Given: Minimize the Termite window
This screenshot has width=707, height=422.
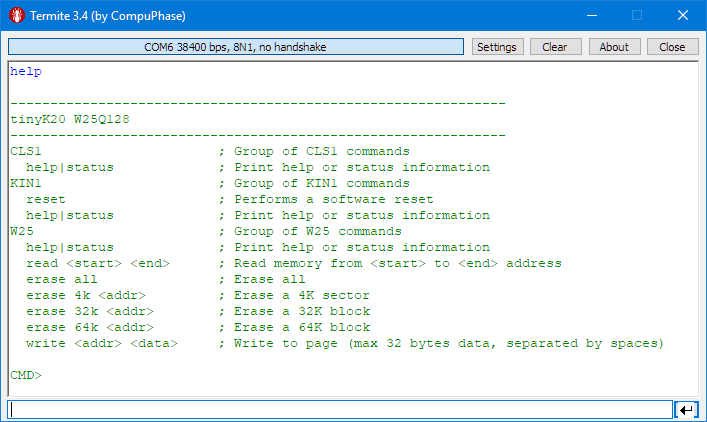Looking at the screenshot, I should click(590, 17).
